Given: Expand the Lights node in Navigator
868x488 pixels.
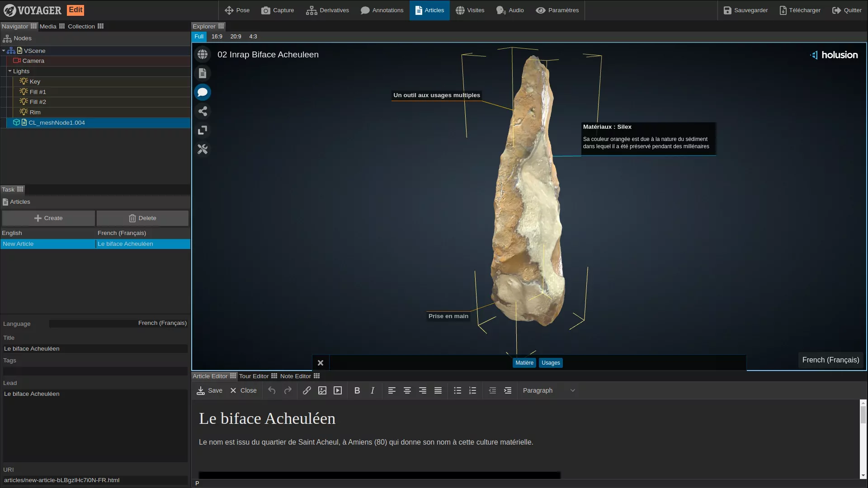Looking at the screenshot, I should [10, 71].
